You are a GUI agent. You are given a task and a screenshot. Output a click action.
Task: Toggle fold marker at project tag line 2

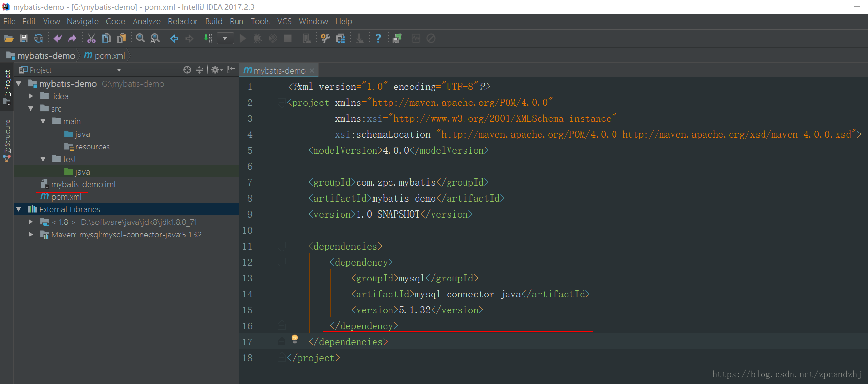click(282, 103)
